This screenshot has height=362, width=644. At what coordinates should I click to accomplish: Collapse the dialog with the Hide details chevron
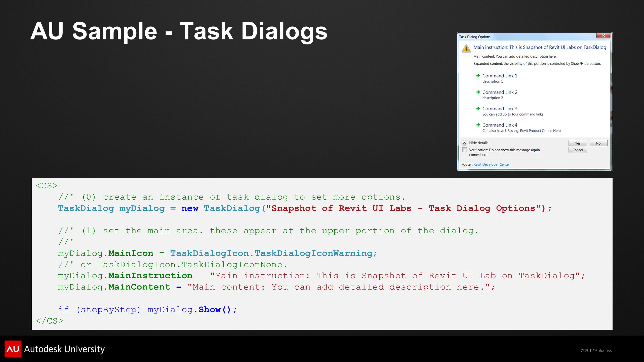point(464,143)
